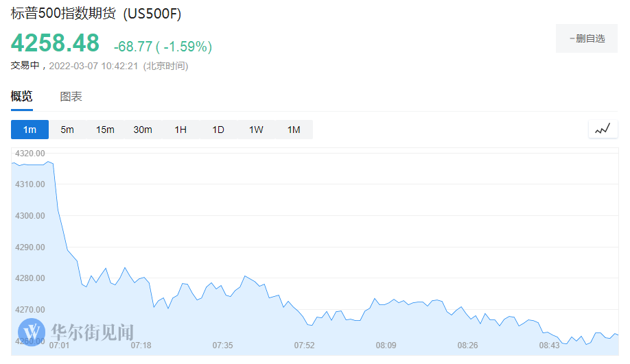Viewport: 630px width, 364px height.
Task: Select the 1M monthly interval
Action: tap(294, 130)
